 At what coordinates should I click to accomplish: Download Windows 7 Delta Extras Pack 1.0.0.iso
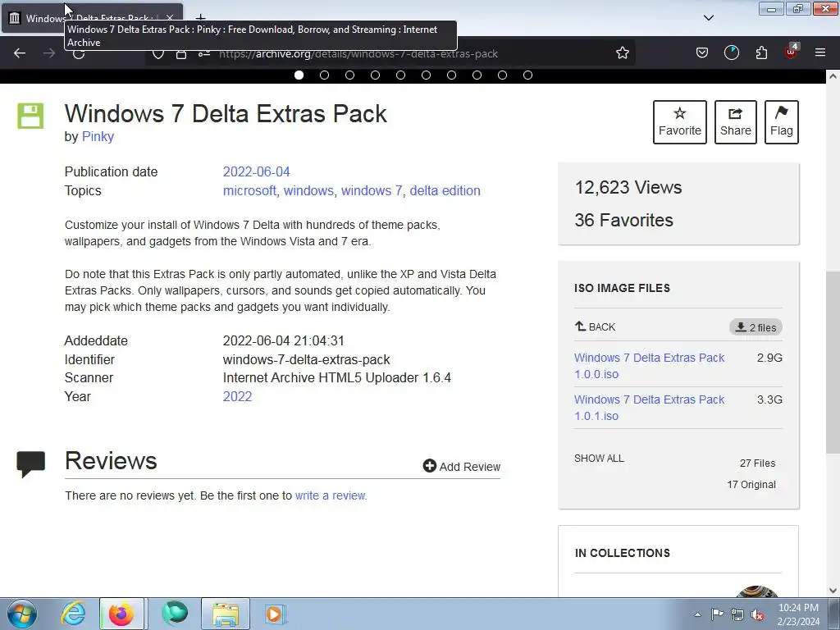(650, 366)
